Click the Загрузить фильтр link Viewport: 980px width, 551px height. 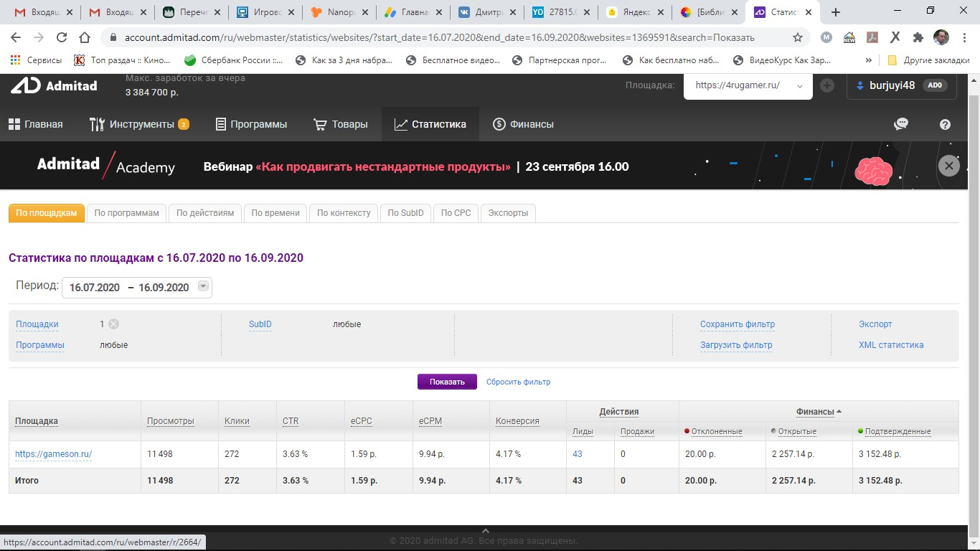(736, 345)
